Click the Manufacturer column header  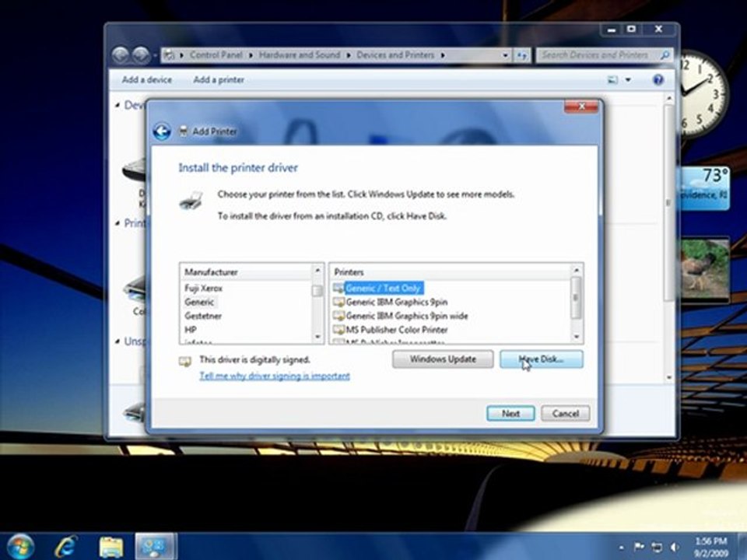[246, 272]
